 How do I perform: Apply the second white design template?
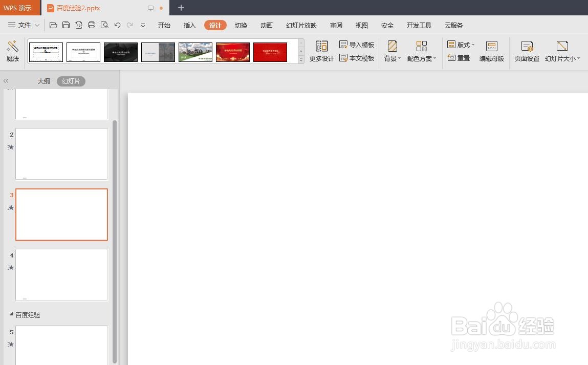tap(83, 52)
